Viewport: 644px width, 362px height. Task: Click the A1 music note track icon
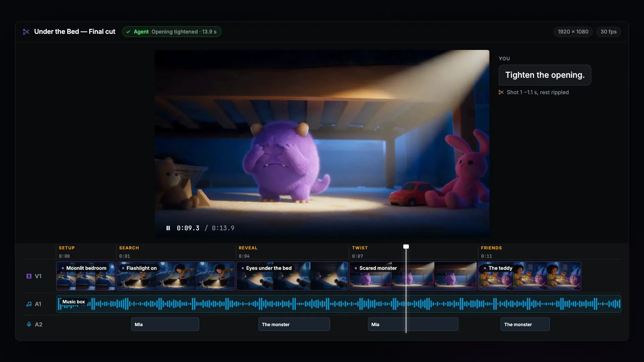pos(29,304)
